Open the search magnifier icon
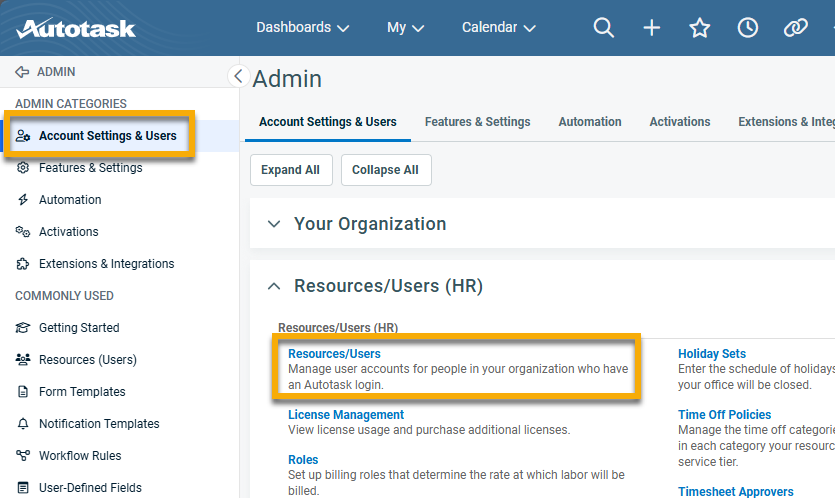 603,27
